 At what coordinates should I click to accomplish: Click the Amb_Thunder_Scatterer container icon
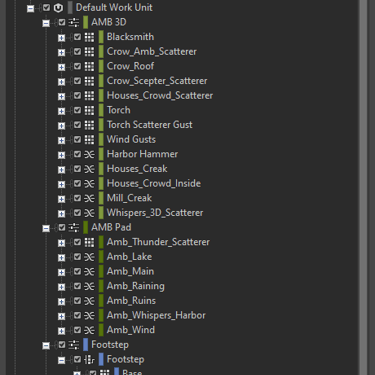coord(89,242)
